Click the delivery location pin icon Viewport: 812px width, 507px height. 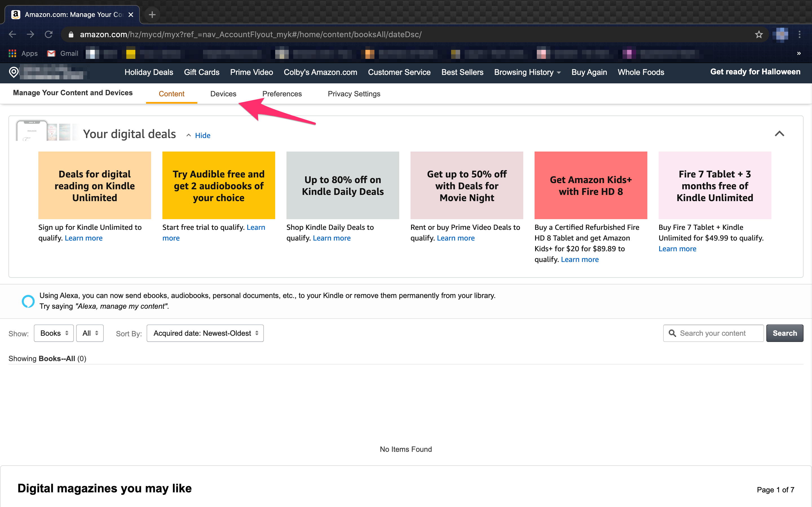point(14,72)
